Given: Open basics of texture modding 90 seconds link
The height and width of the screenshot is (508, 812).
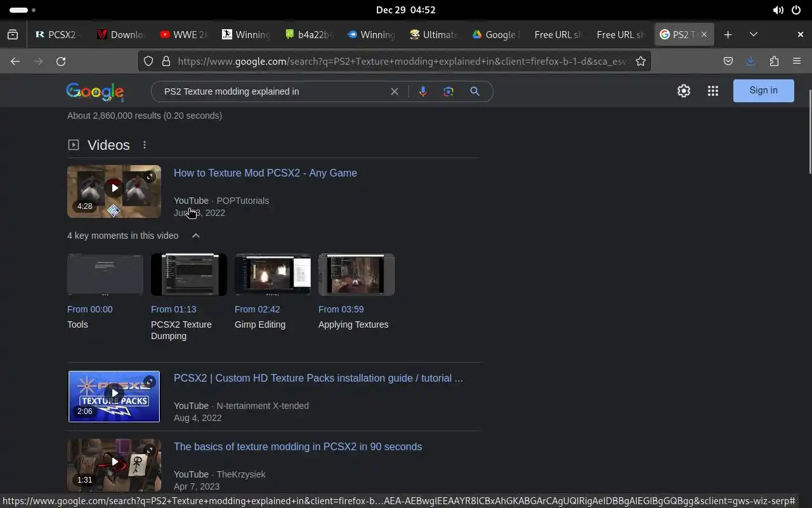Looking at the screenshot, I should click(x=298, y=446).
